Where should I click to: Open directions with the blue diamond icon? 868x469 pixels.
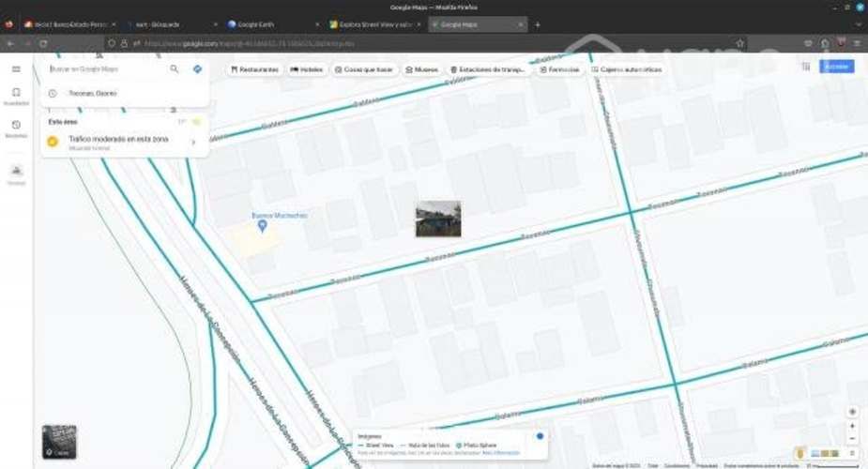pos(197,69)
